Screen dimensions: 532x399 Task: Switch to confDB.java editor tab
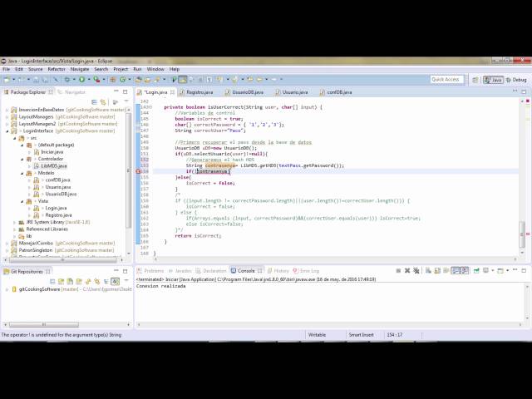click(338, 92)
